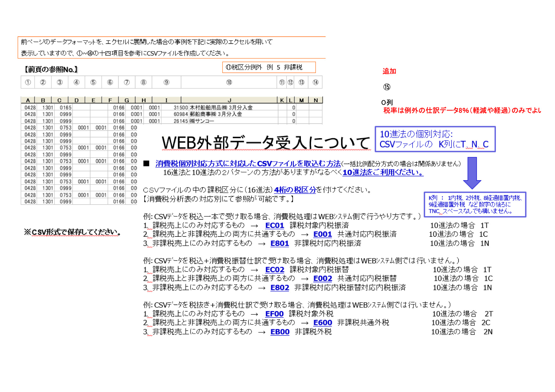
Task: Click the 【前頁の参照No.】 heading
Action: pyautogui.click(x=51, y=70)
